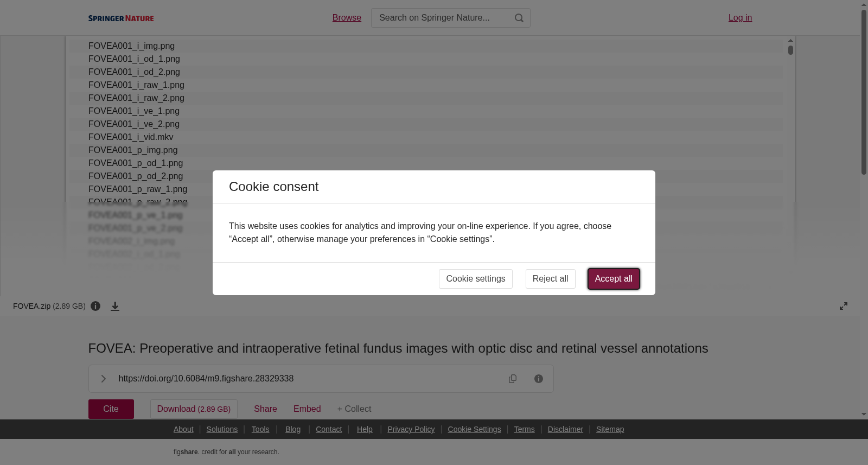
Task: Select FOVEA001_p_od_1.png in file list
Action: click(x=426, y=163)
